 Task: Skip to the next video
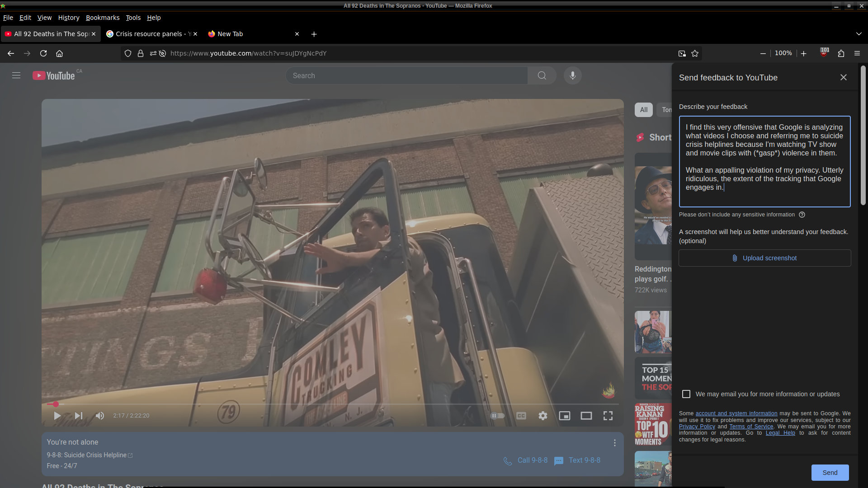click(x=79, y=416)
